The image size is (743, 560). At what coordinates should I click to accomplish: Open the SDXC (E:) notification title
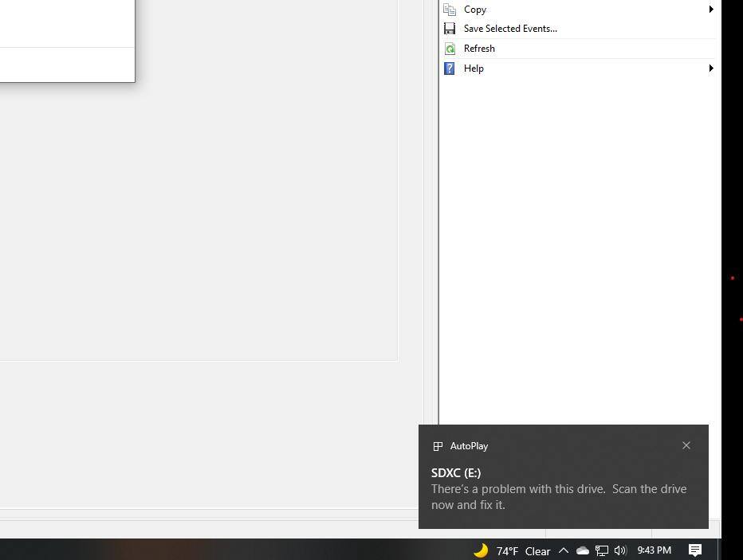tap(456, 473)
